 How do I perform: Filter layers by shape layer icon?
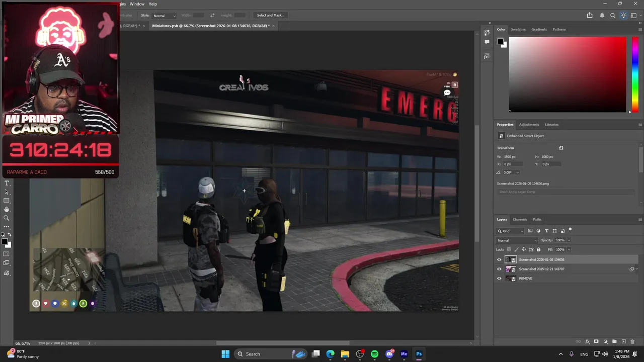point(554,231)
